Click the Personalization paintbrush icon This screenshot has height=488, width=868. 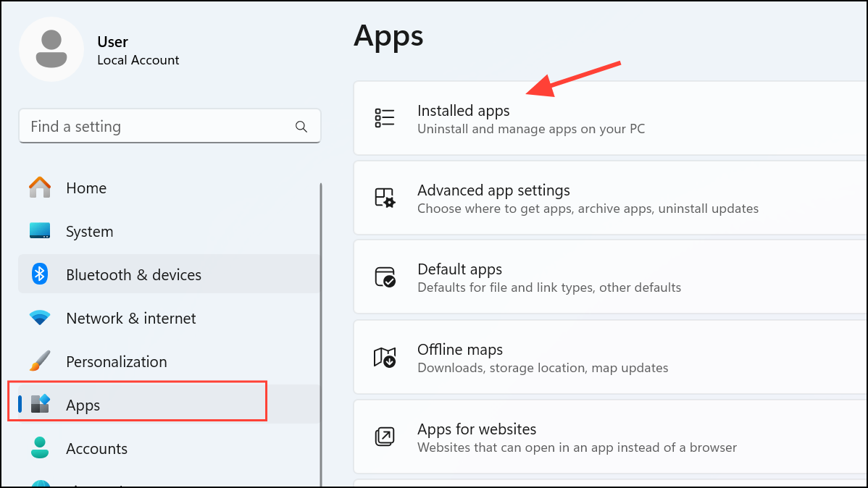click(x=40, y=361)
